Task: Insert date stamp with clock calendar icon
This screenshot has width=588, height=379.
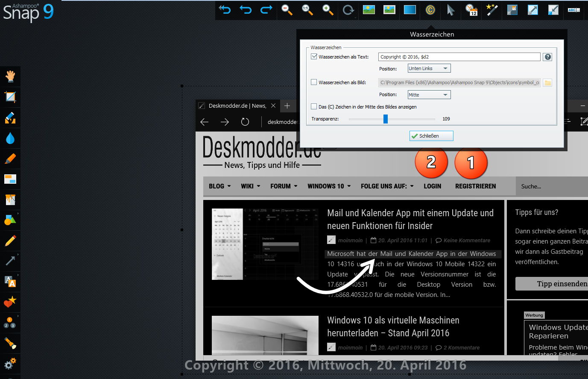Action: [x=471, y=9]
